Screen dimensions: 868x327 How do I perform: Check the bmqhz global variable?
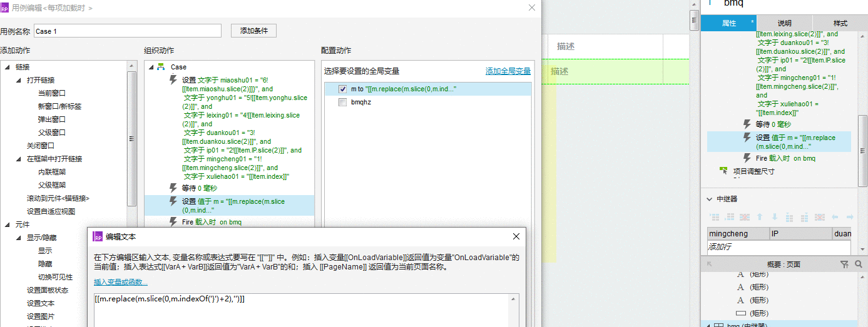click(x=342, y=103)
